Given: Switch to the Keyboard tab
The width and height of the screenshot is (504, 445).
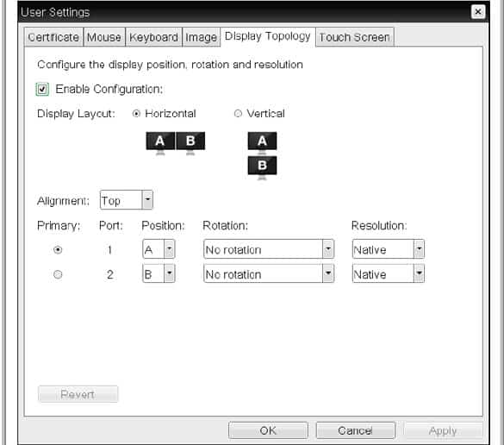Looking at the screenshot, I should pyautogui.click(x=153, y=37).
